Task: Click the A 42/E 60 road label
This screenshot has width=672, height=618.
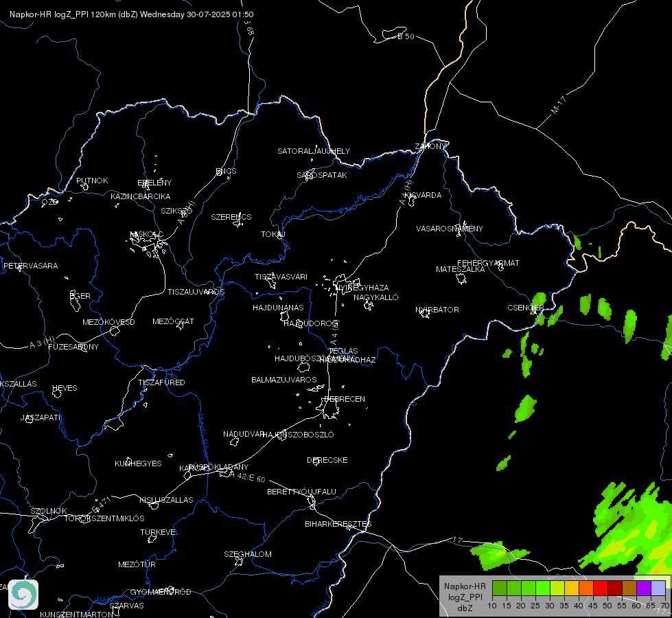Action: pos(248,477)
